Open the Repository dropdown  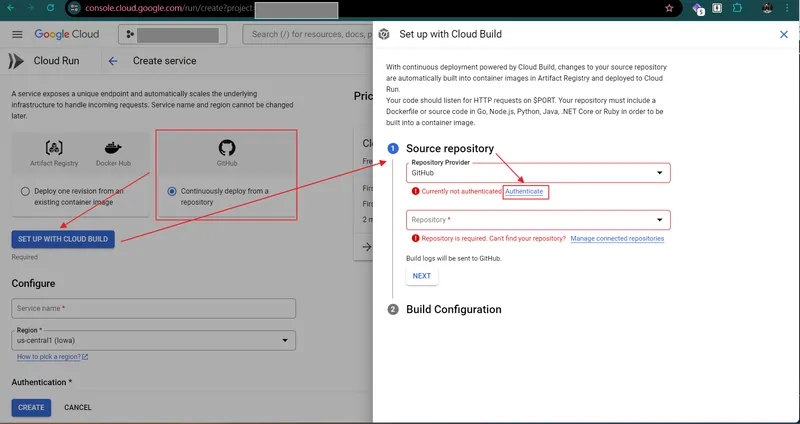[x=538, y=220]
